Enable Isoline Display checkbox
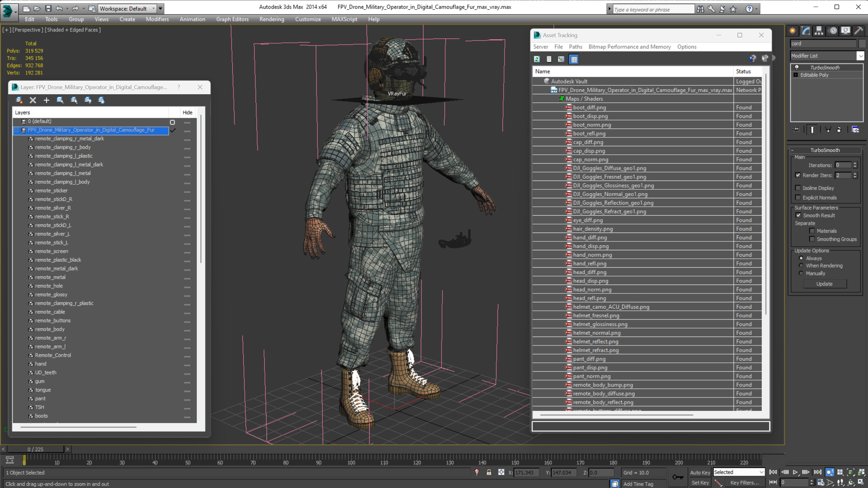Screen dimensions: 868x488 click(798, 188)
